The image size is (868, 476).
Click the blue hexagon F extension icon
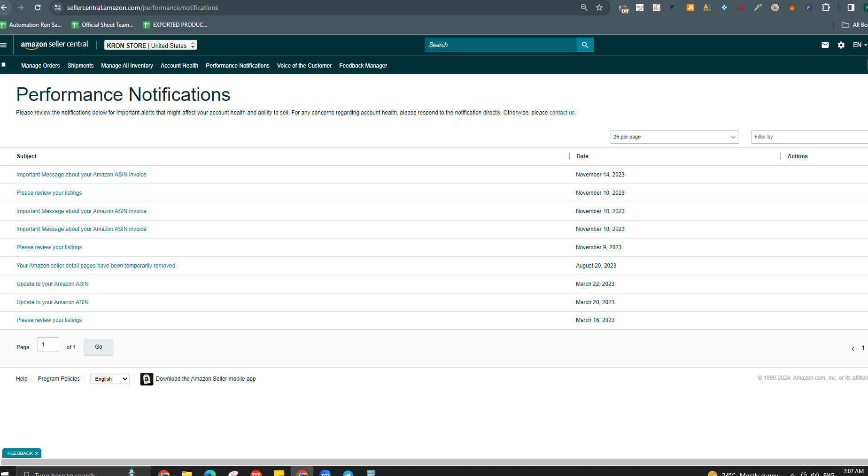[809, 8]
